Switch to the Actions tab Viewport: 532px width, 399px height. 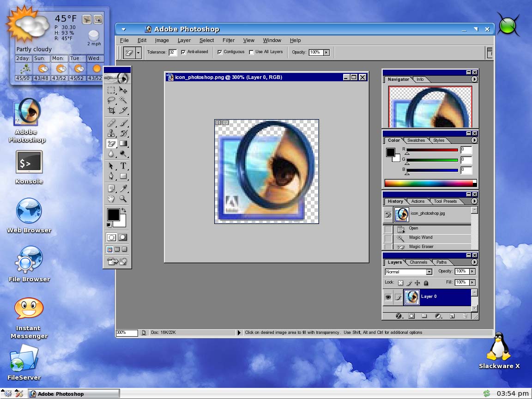417,201
